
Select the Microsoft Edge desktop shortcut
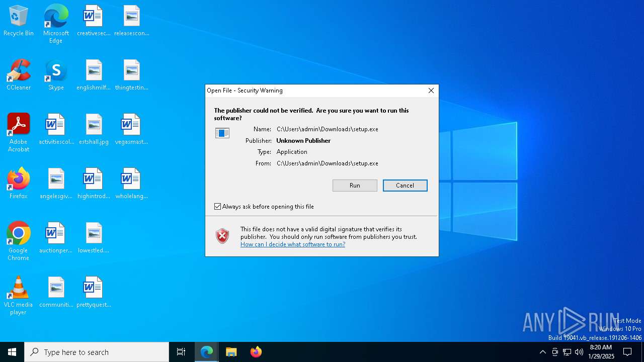(56, 24)
